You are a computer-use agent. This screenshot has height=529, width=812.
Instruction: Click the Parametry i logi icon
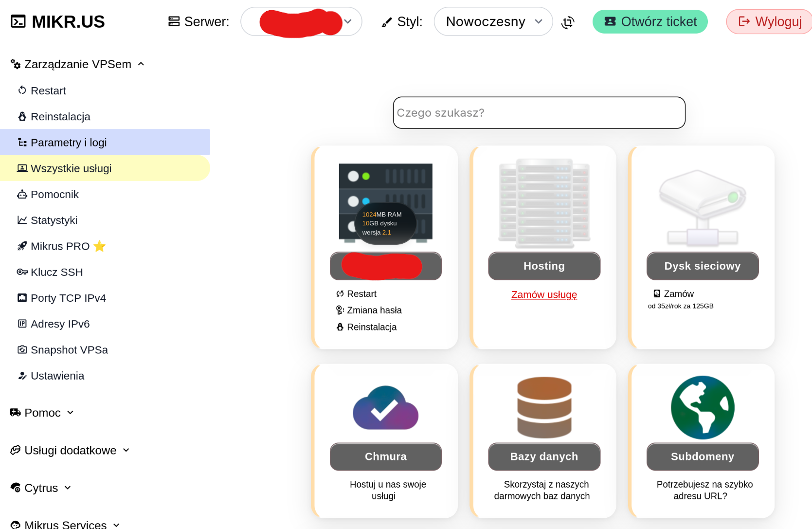pyautogui.click(x=22, y=142)
